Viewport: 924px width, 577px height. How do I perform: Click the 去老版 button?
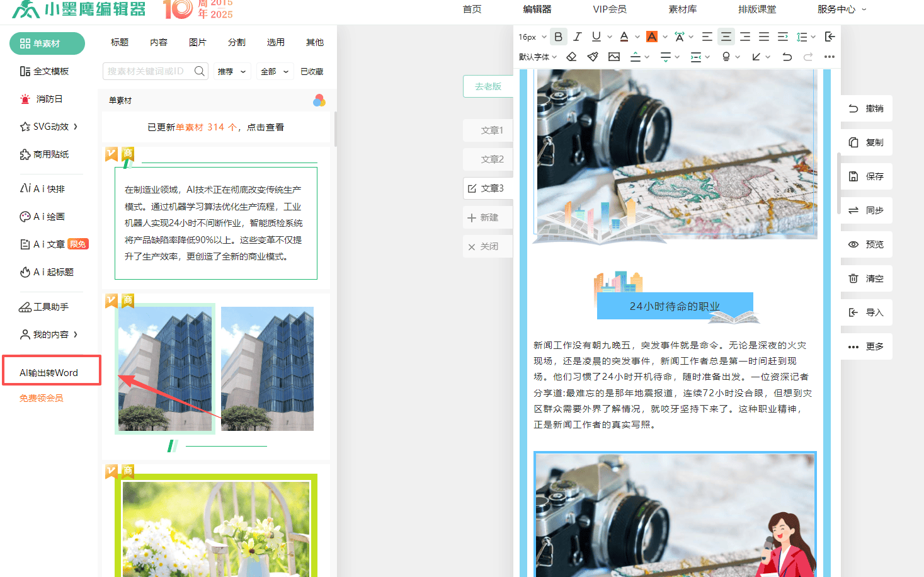pyautogui.click(x=488, y=86)
